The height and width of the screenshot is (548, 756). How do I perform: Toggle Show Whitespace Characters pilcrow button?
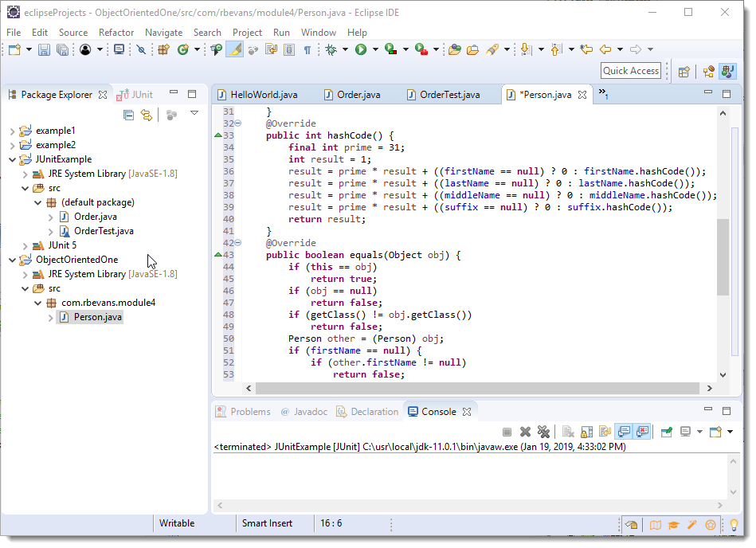[x=307, y=49]
